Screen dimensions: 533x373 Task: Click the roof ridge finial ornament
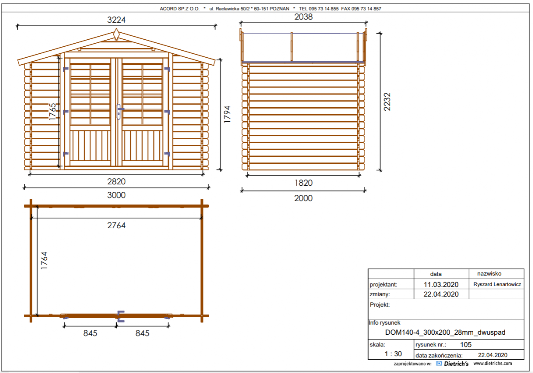tap(116, 35)
